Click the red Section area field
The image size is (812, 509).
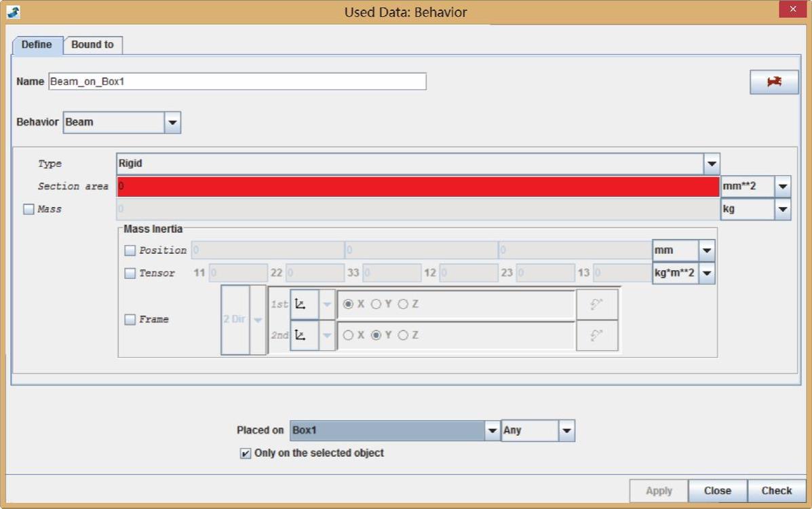point(417,187)
